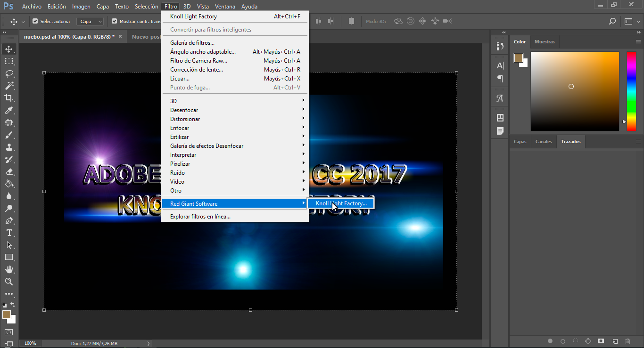Create new path icon in Trazados panel

tap(615, 341)
